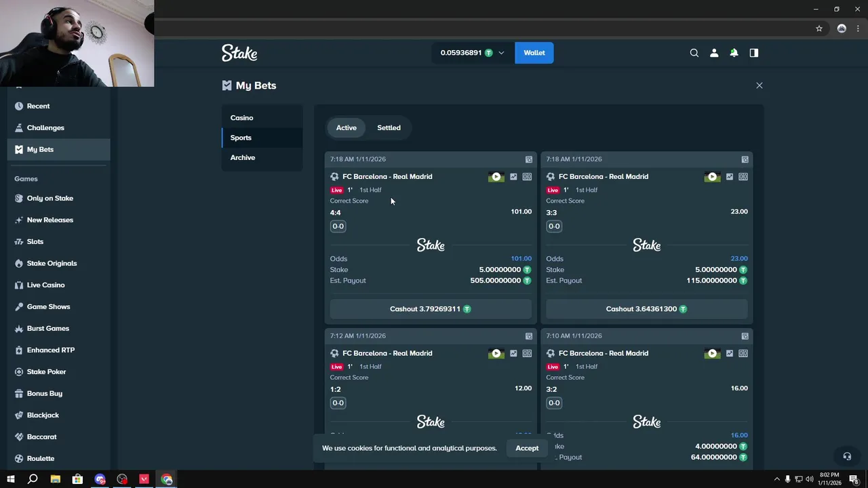The width and height of the screenshot is (868, 488).
Task: Open bet details icon on 4:4 bet card
Action: coord(529,159)
